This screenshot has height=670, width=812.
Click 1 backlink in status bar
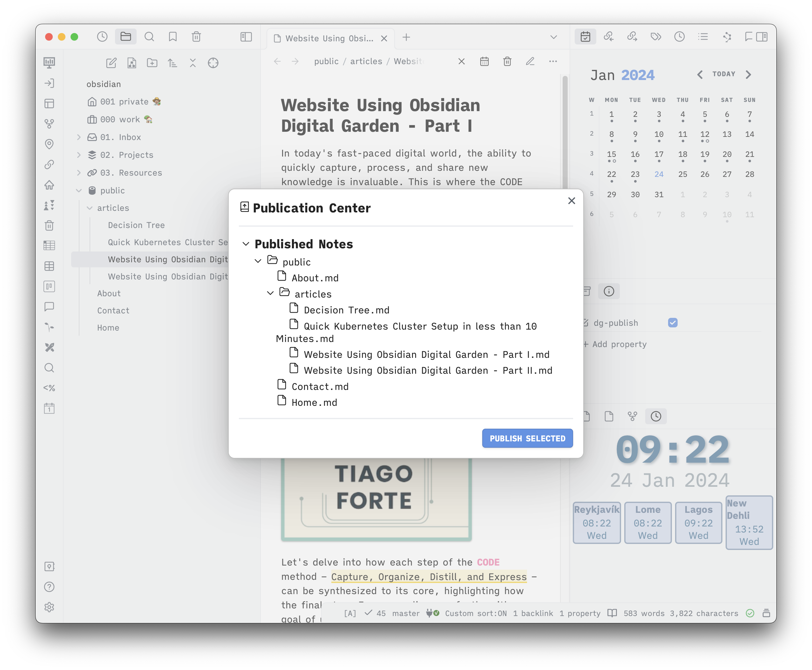click(533, 613)
